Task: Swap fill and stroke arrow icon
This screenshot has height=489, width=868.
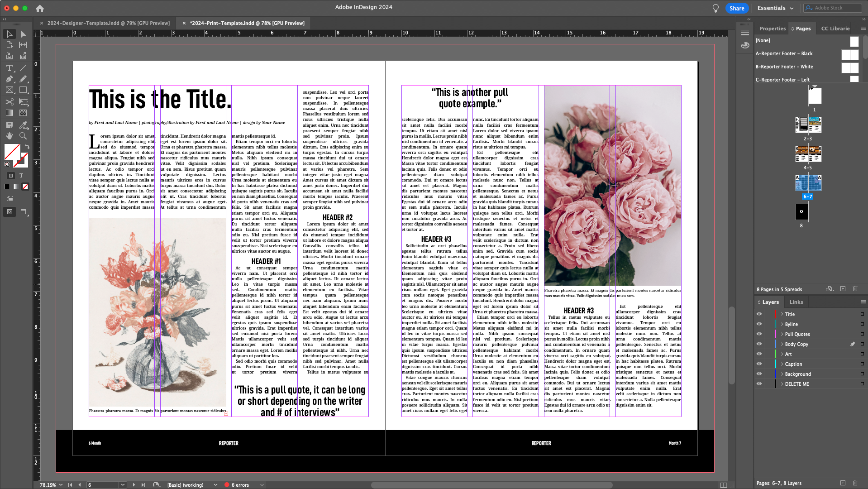Action: coord(27,147)
